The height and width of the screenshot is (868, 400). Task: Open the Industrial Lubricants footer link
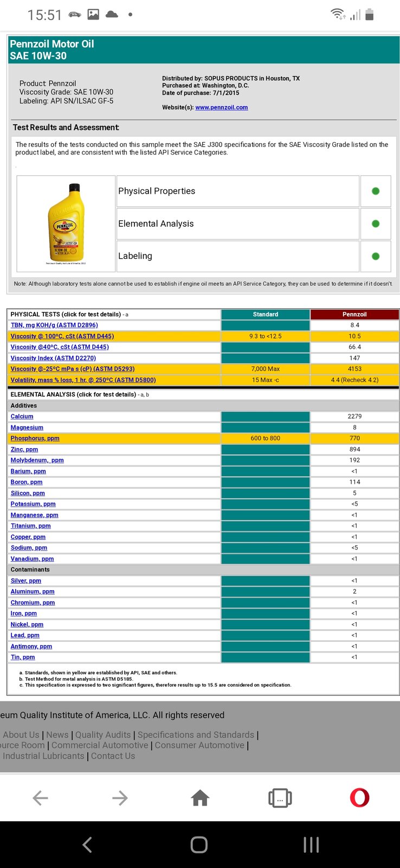[x=43, y=756]
